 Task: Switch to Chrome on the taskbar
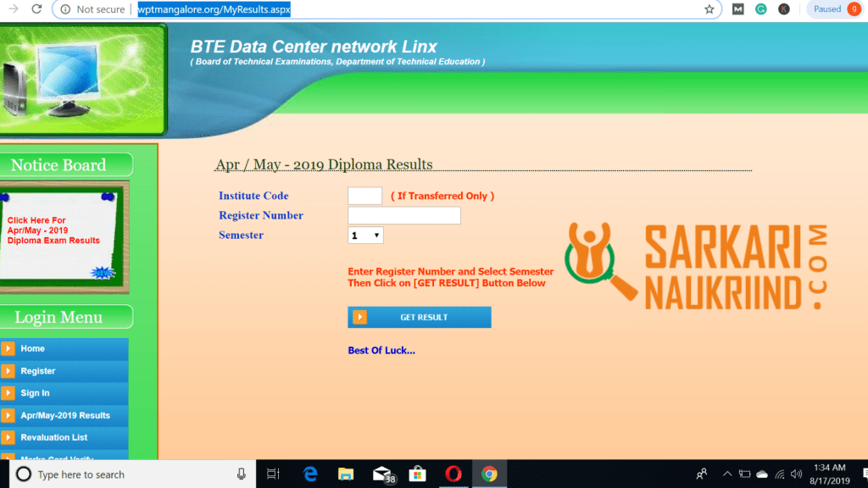[489, 474]
